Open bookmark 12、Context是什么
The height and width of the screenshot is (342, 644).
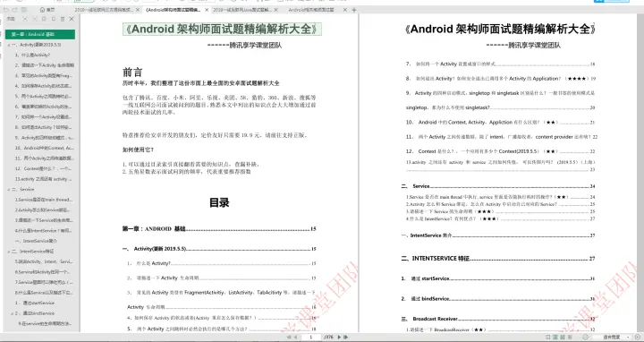coord(43,168)
